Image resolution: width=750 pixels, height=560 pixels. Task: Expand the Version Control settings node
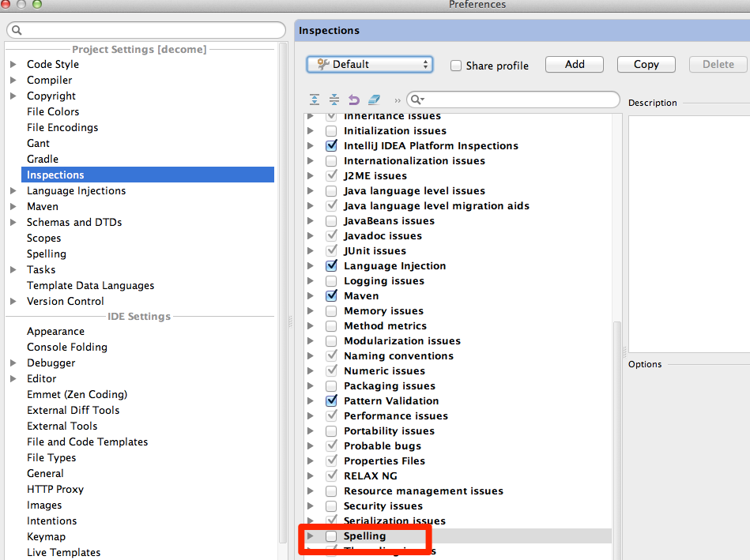pyautogui.click(x=13, y=302)
